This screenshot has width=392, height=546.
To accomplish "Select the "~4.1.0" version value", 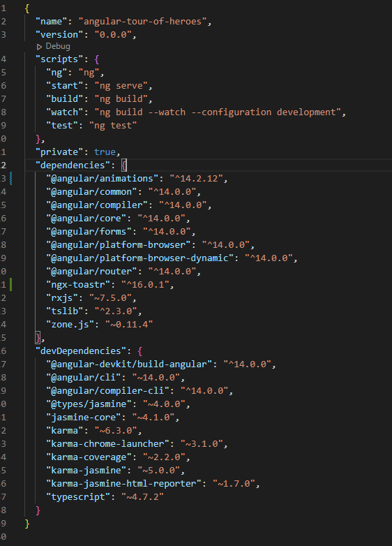I will click(153, 417).
